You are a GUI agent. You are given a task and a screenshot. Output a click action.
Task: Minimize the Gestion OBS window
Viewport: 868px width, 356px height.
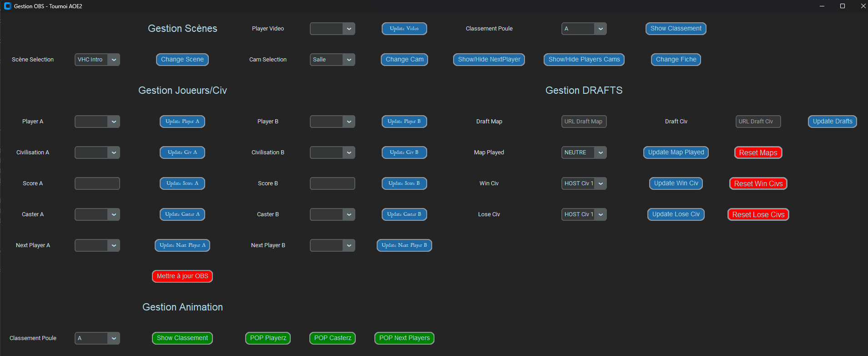pos(822,6)
